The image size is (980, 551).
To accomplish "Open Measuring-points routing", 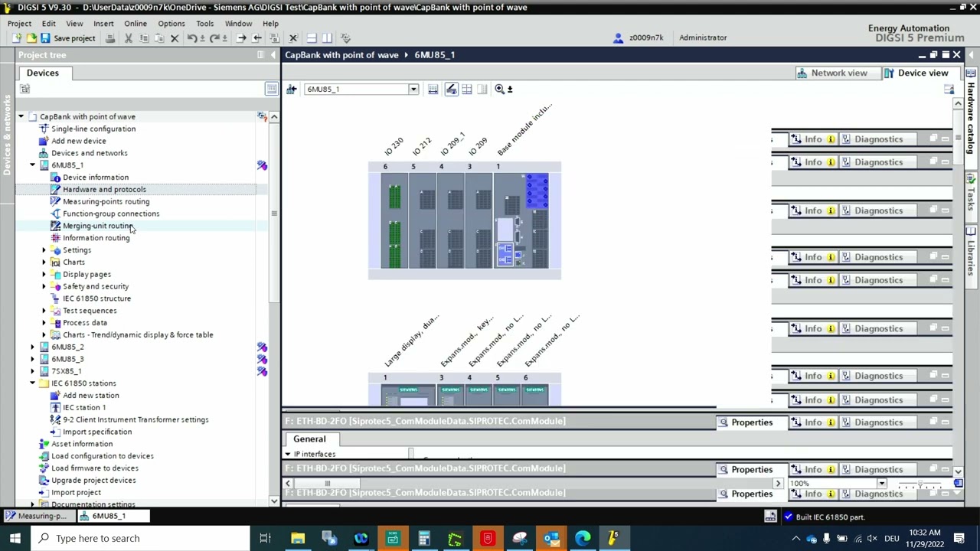I will (106, 202).
